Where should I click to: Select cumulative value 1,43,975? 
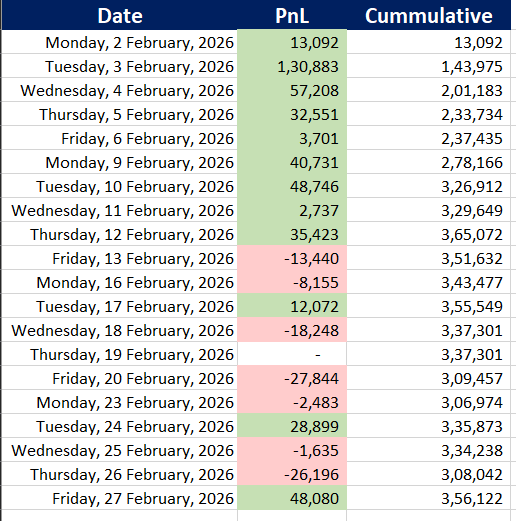click(x=429, y=66)
